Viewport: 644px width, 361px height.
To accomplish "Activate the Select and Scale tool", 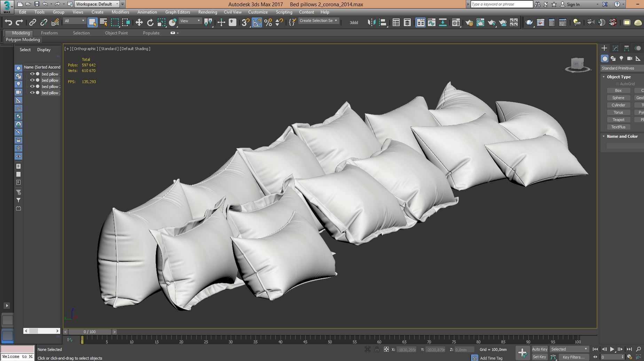I will tap(161, 23).
